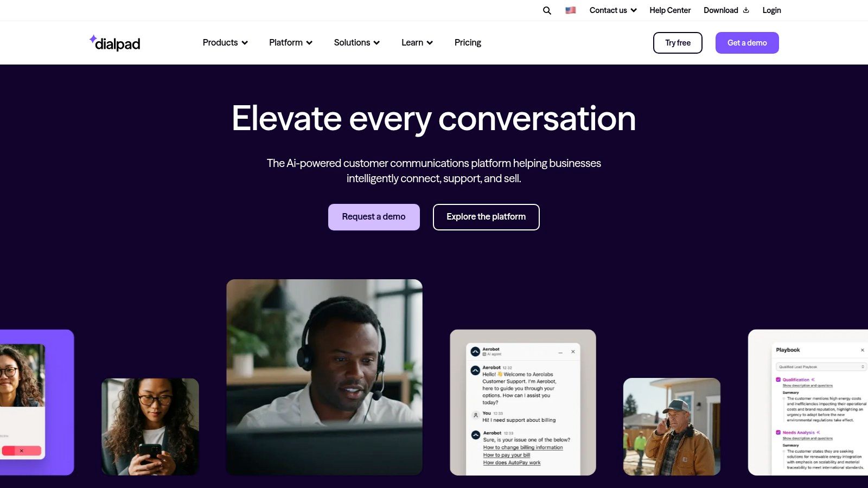Open the headset agent photo thumbnail
Screen dimensions: 868x488
(324, 377)
